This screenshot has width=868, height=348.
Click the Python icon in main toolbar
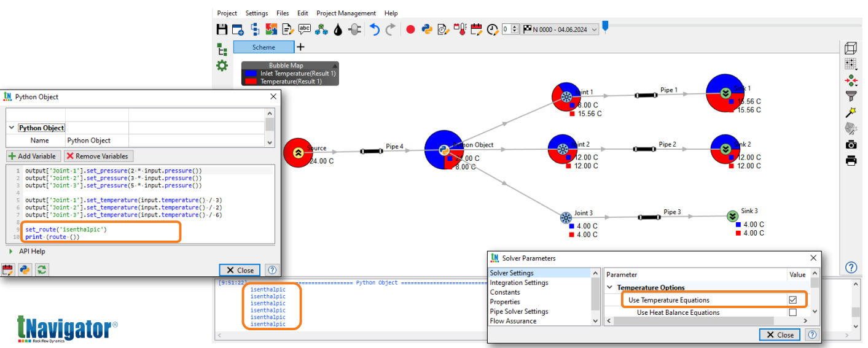pos(427,29)
